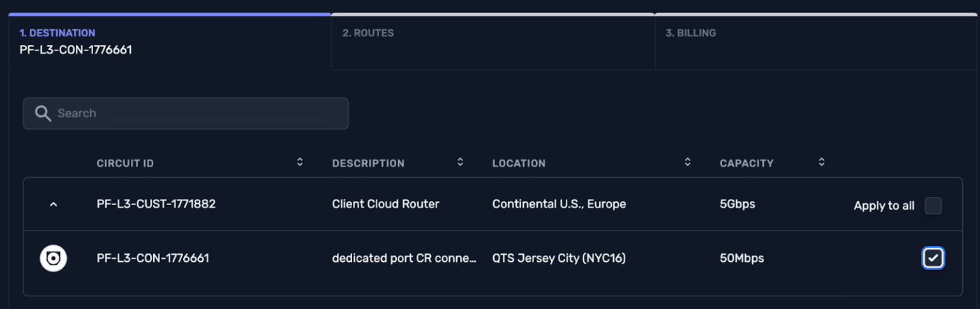Check the Apply to all checkbox
Image resolution: width=980 pixels, height=309 pixels.
[x=933, y=206]
